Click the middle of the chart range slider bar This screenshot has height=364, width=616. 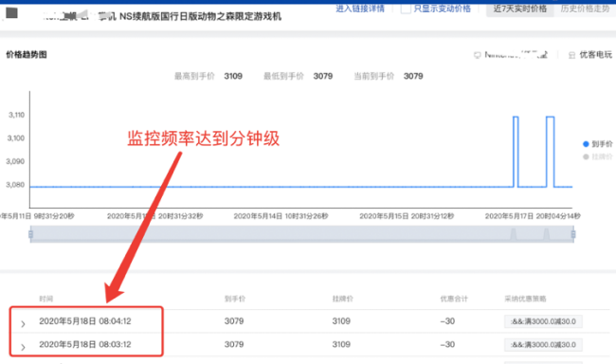click(301, 234)
